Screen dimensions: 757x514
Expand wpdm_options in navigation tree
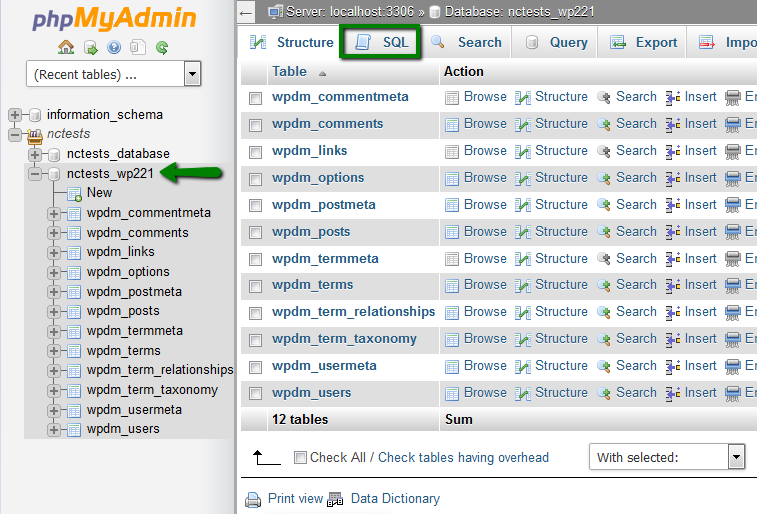point(54,273)
